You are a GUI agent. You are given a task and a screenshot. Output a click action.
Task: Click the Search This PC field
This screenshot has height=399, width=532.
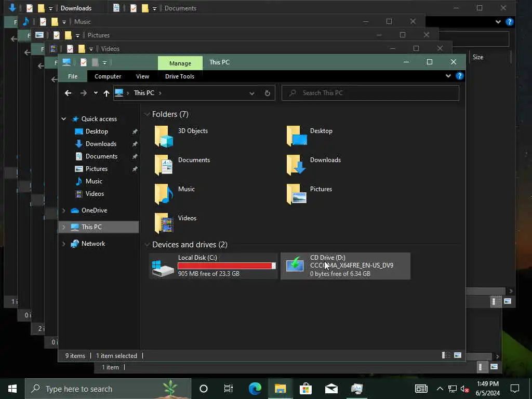[370, 93]
